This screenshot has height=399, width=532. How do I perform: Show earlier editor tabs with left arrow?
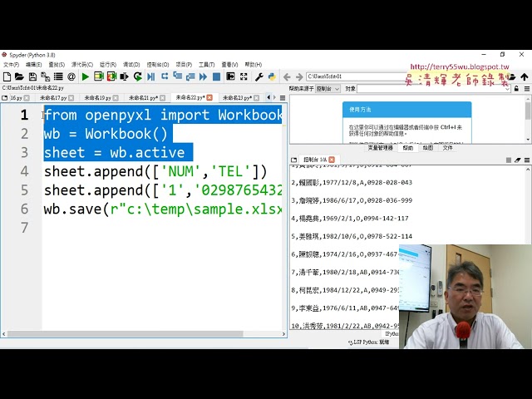click(268, 98)
